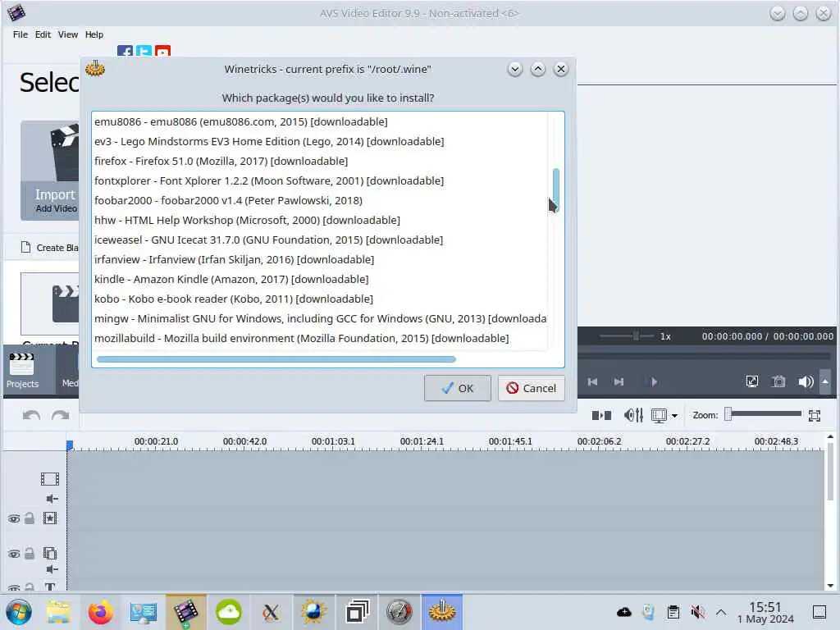Select the fontxplorer package row
840x630 pixels.
coord(320,181)
